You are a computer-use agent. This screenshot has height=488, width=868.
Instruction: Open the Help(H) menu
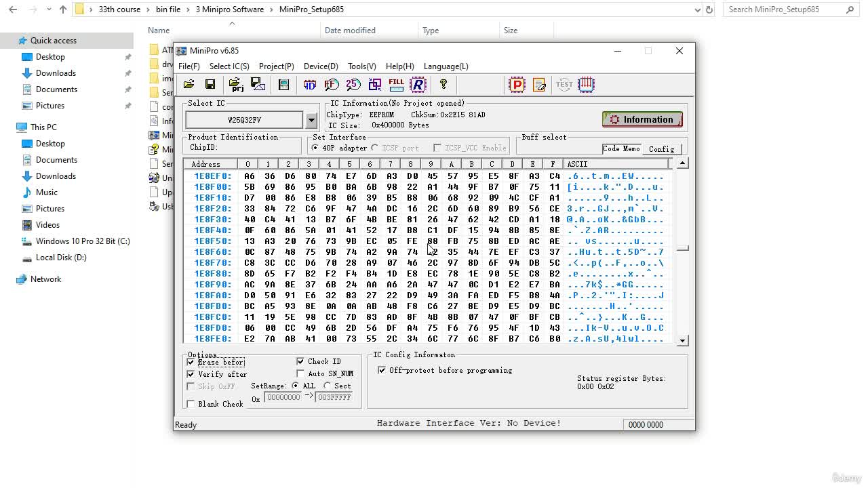coord(400,66)
